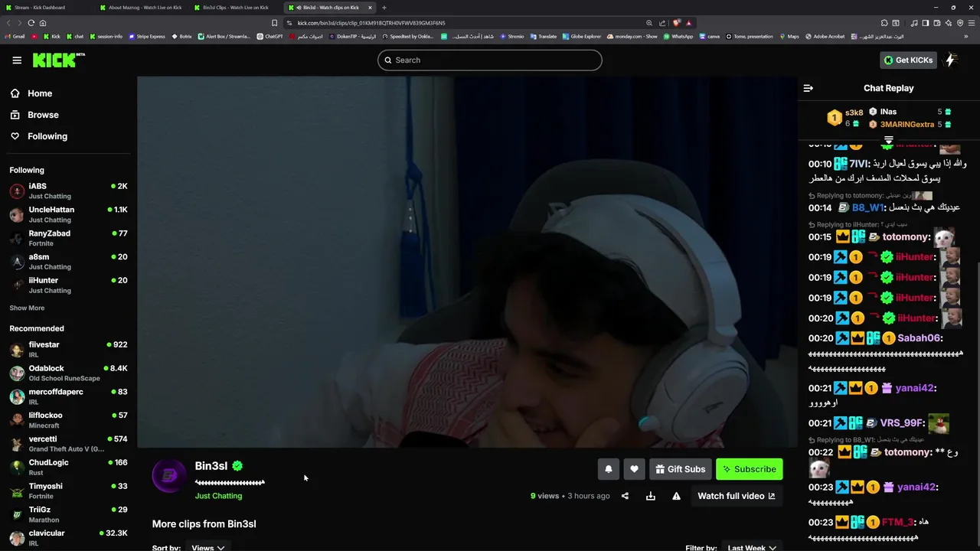Open mercoffdaperc recommended channel
The height and width of the screenshot is (551, 980).
67,396
